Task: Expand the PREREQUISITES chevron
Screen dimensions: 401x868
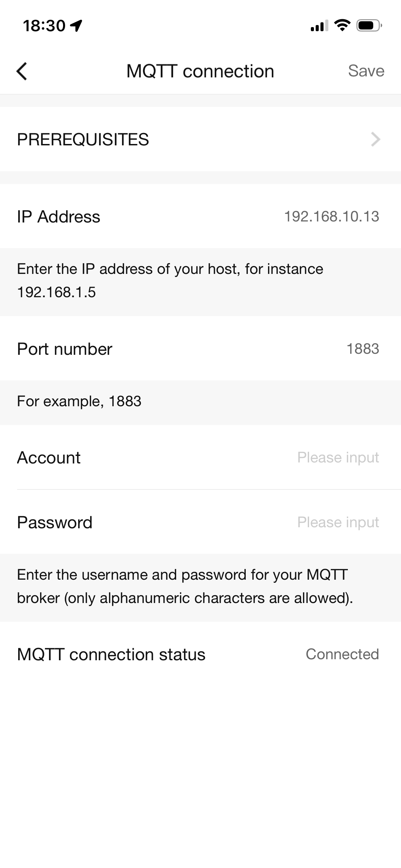Action: tap(375, 139)
